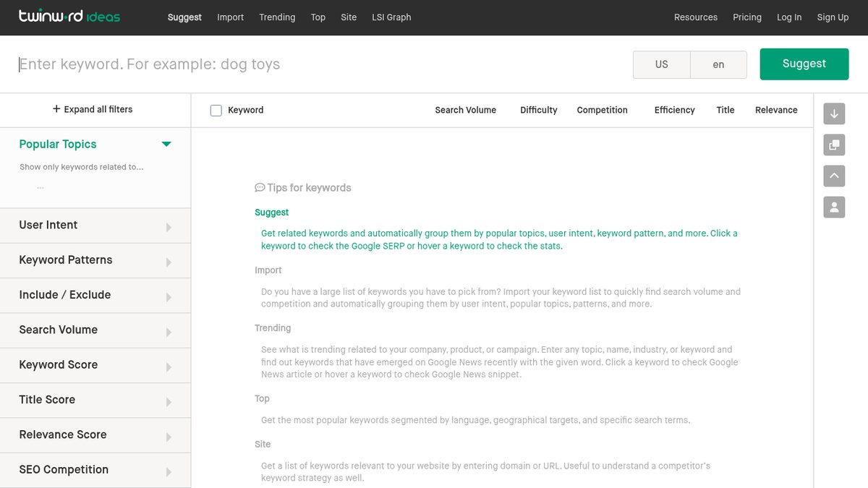
Task: Expand the User Intent filter
Action: (x=95, y=226)
